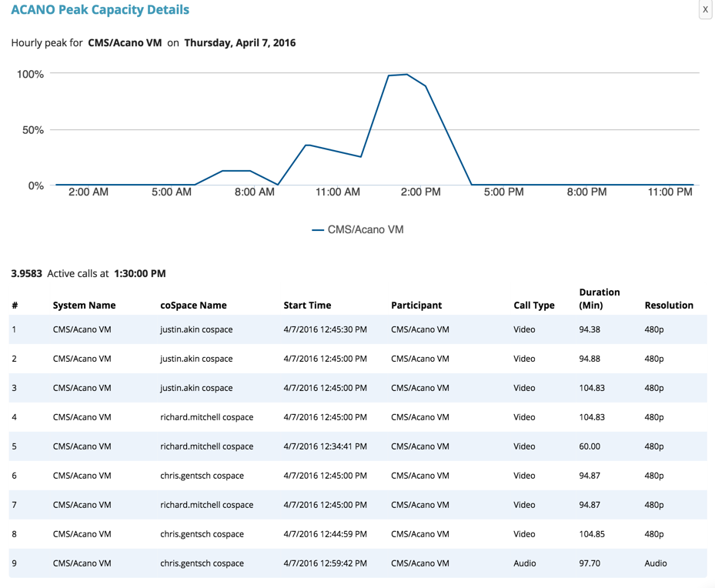Image resolution: width=715 pixels, height=588 pixels.
Task: Click the 5:00 PM axis label
Action: pos(503,192)
